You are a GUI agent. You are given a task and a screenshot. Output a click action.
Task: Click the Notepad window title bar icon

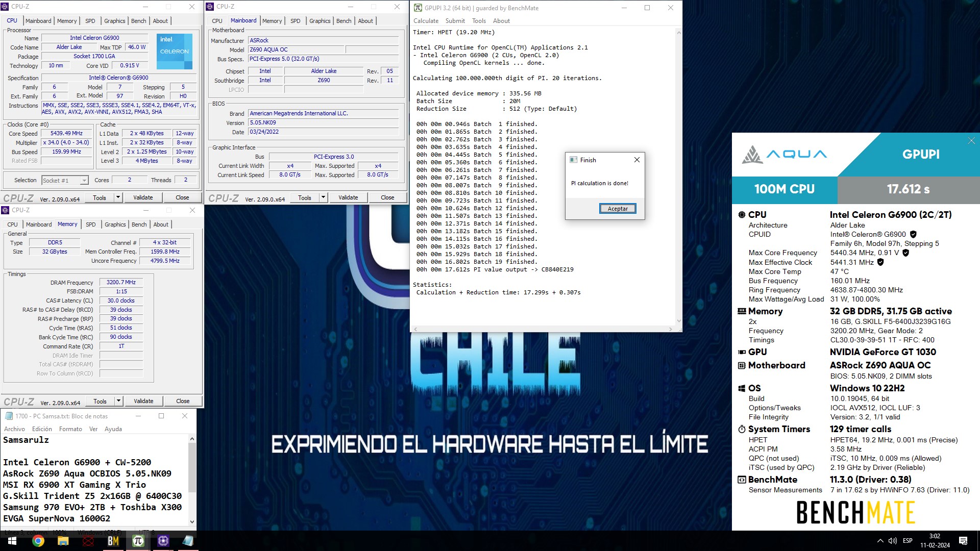pos(9,416)
